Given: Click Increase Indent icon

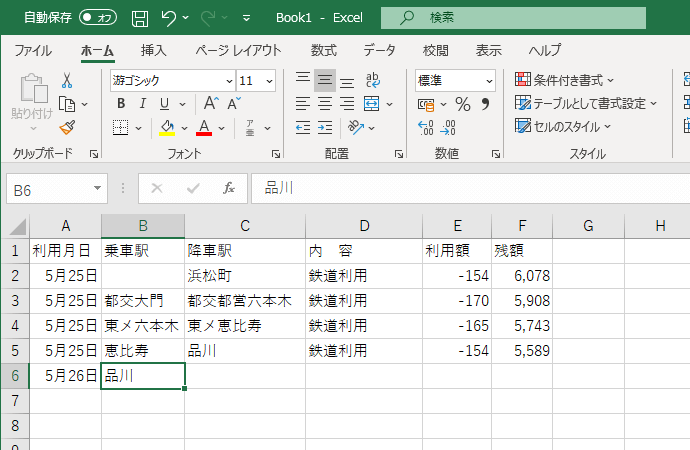Looking at the screenshot, I should (x=325, y=128).
